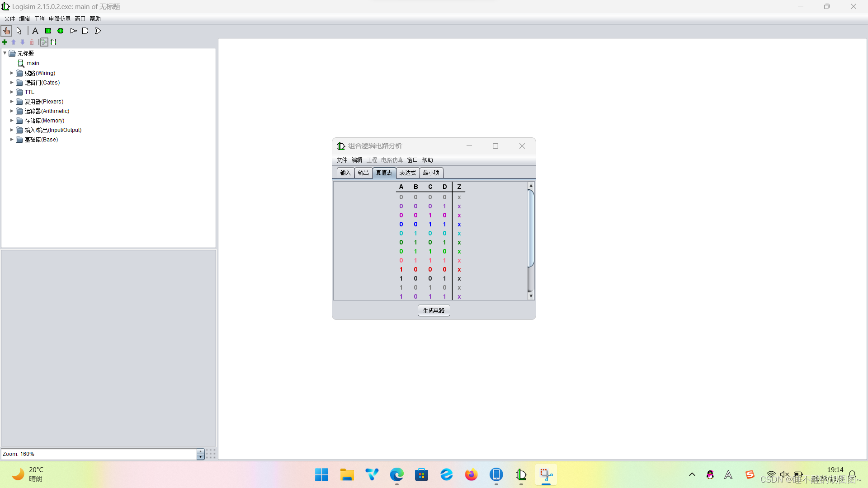This screenshot has height=488, width=868.
Task: Expand the 存储库(Memory) library folder
Action: tap(12, 121)
